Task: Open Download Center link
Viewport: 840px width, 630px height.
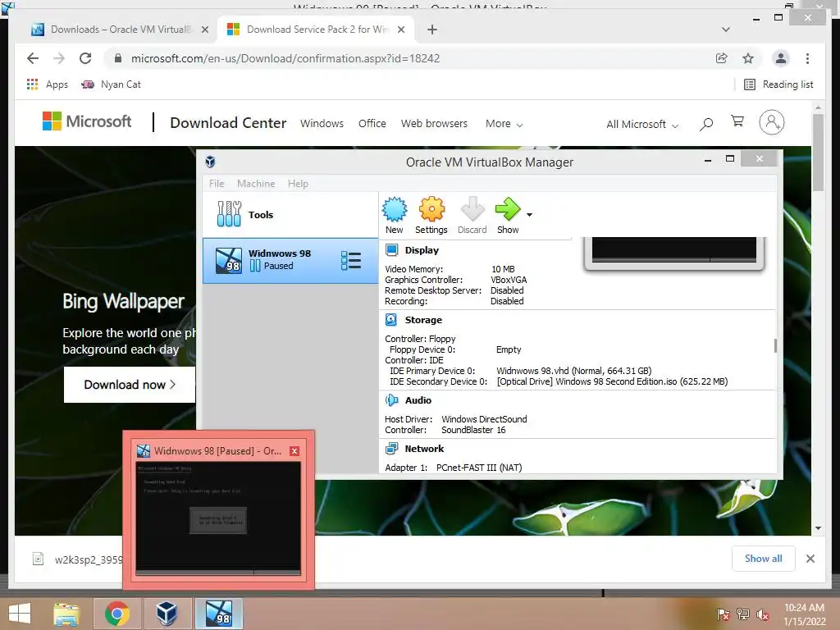Action: click(228, 123)
